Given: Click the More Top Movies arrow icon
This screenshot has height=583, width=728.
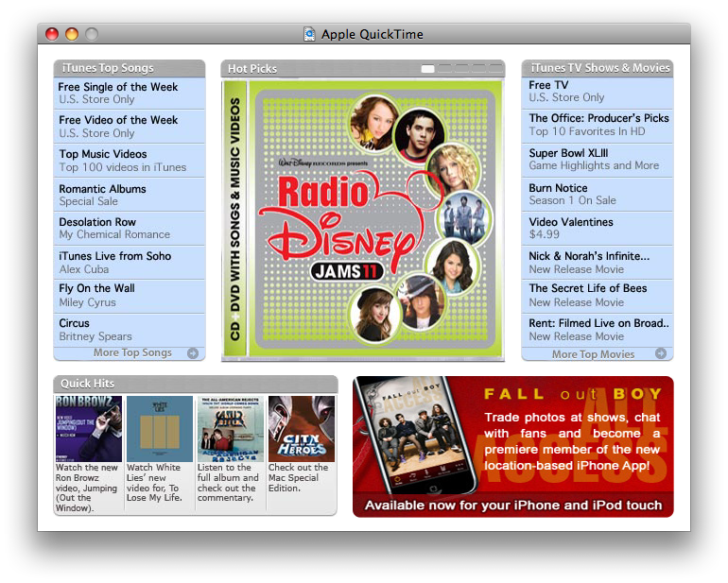Looking at the screenshot, I should pos(661,353).
